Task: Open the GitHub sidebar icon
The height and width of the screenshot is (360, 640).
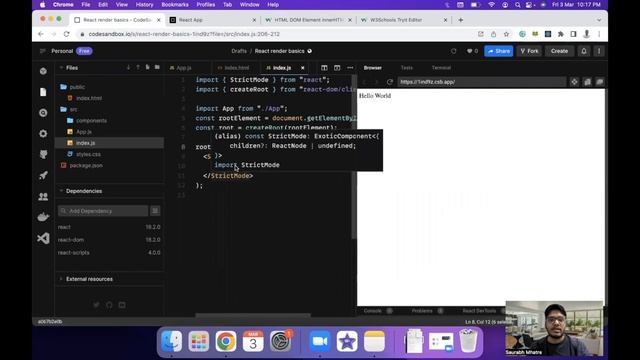Action: coord(43,155)
